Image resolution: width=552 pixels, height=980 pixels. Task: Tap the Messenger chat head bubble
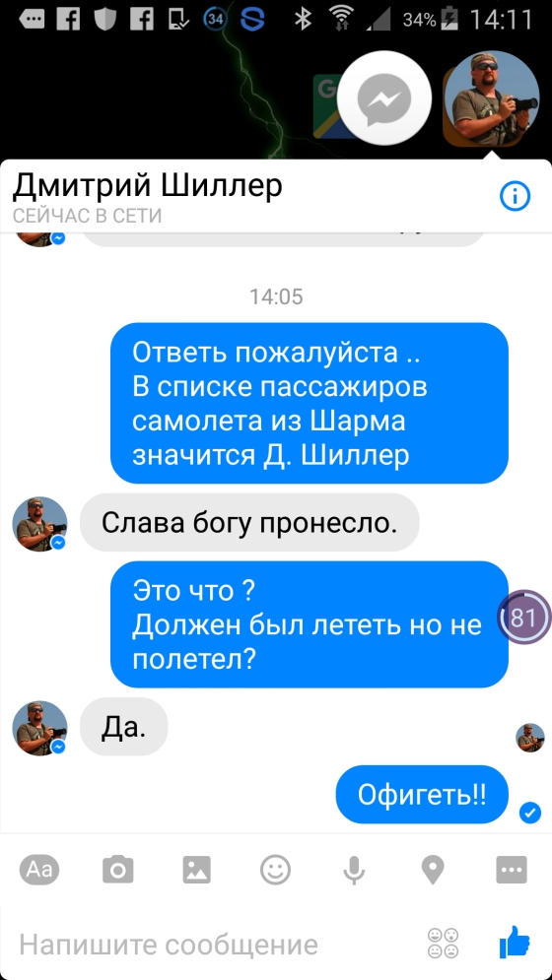point(384,98)
